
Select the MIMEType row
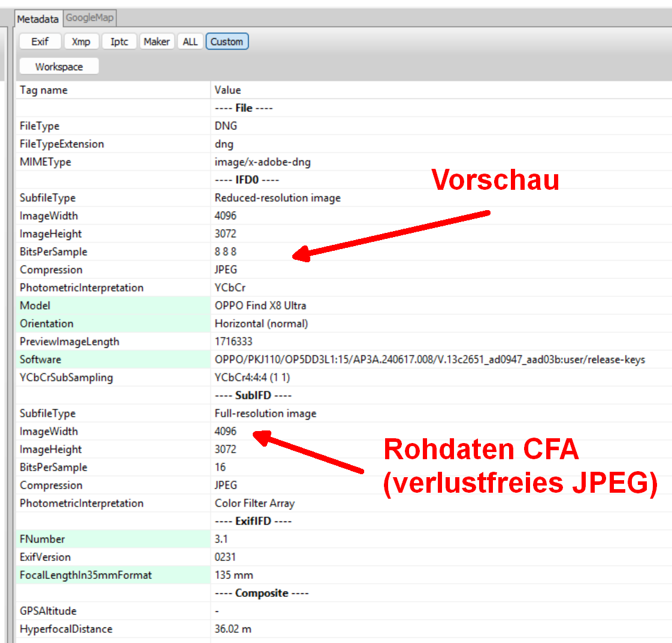pos(46,162)
